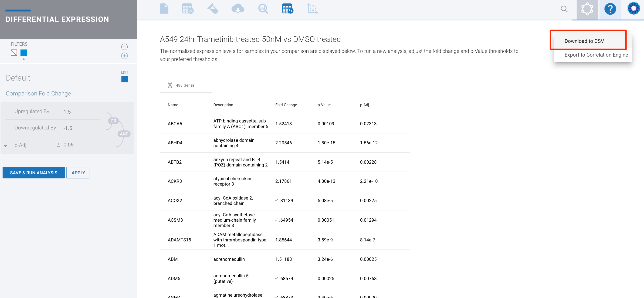This screenshot has width=644, height=298.
Task: Edit the Downregulated By value -1.5
Action: click(68, 128)
